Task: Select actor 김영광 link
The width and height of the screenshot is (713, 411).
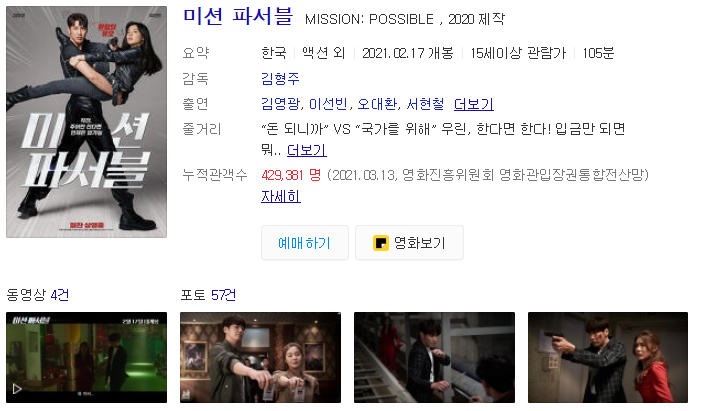Action: pyautogui.click(x=281, y=104)
